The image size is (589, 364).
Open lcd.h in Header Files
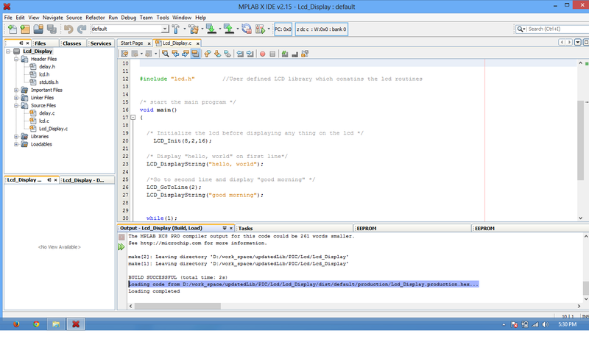click(x=44, y=75)
